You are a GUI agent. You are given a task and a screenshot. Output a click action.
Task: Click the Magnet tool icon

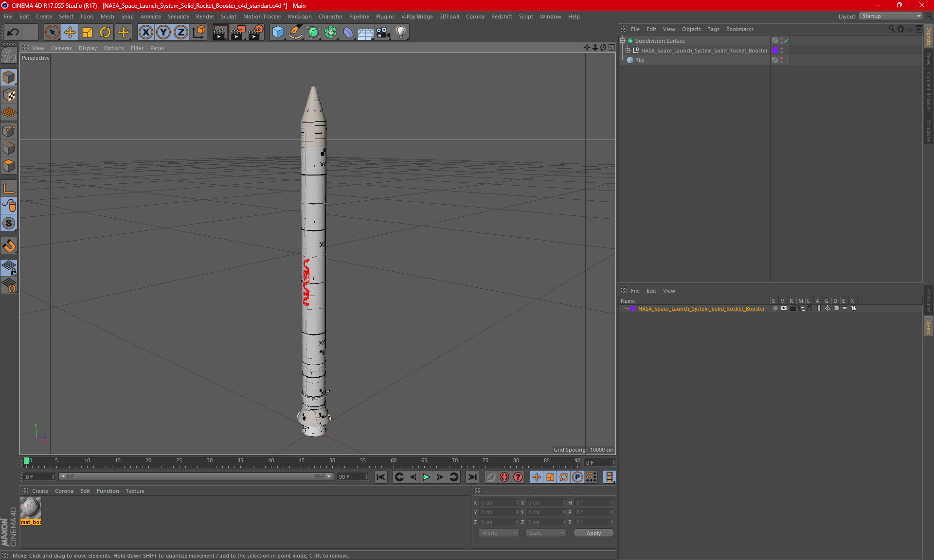pos(9,246)
